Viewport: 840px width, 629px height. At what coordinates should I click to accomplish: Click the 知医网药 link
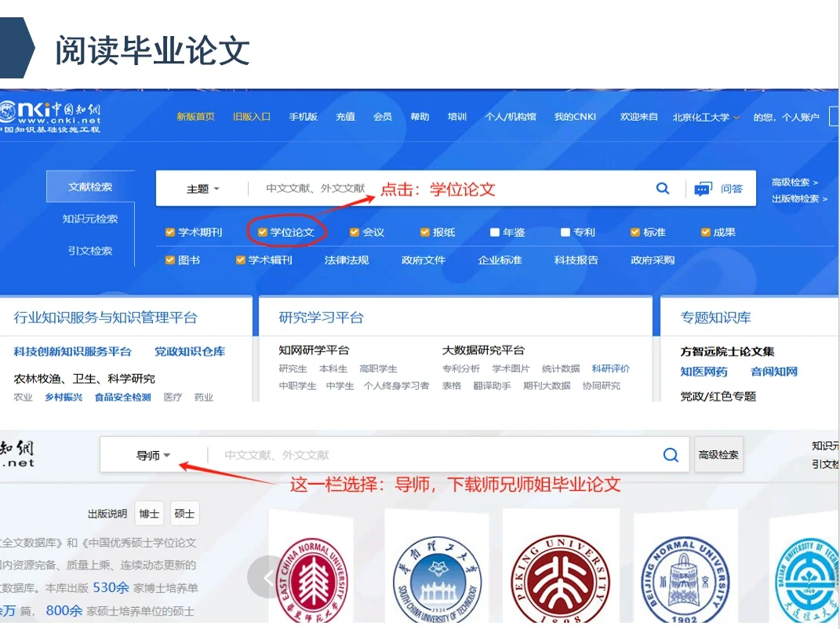[x=704, y=372]
